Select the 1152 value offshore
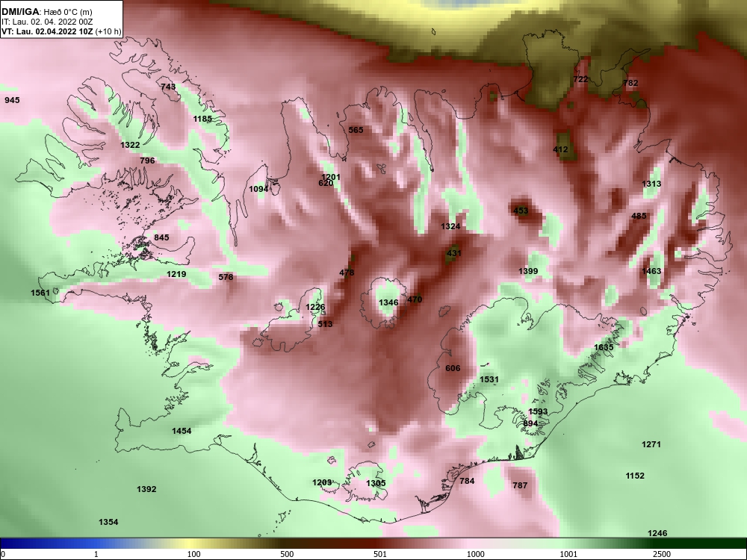The image size is (747, 560). 635,476
